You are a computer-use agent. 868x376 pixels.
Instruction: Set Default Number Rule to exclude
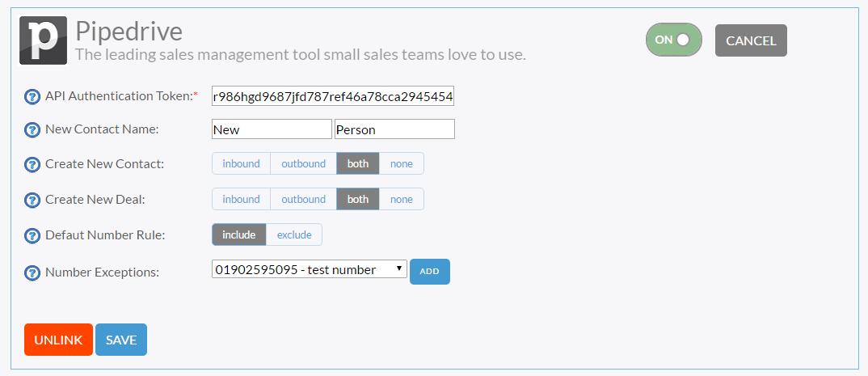point(294,234)
